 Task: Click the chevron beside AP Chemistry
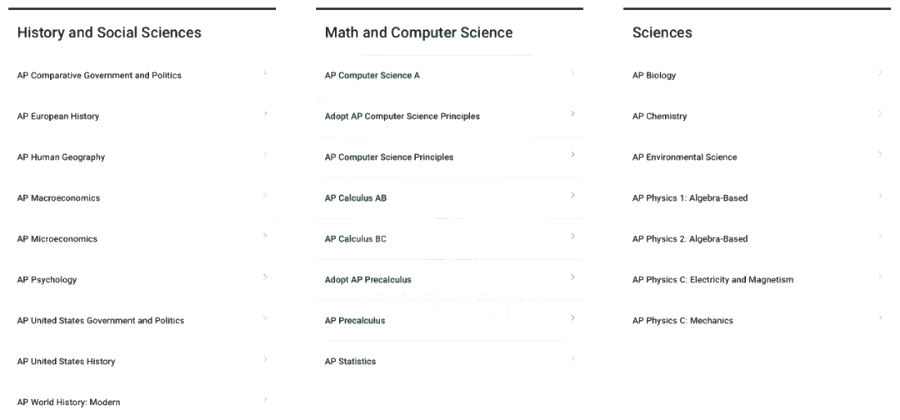880,114
